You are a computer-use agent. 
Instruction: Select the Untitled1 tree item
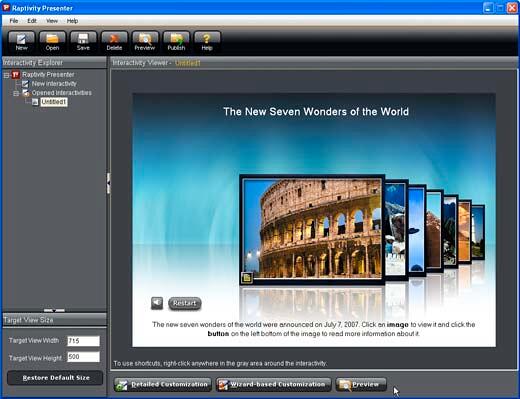54,102
